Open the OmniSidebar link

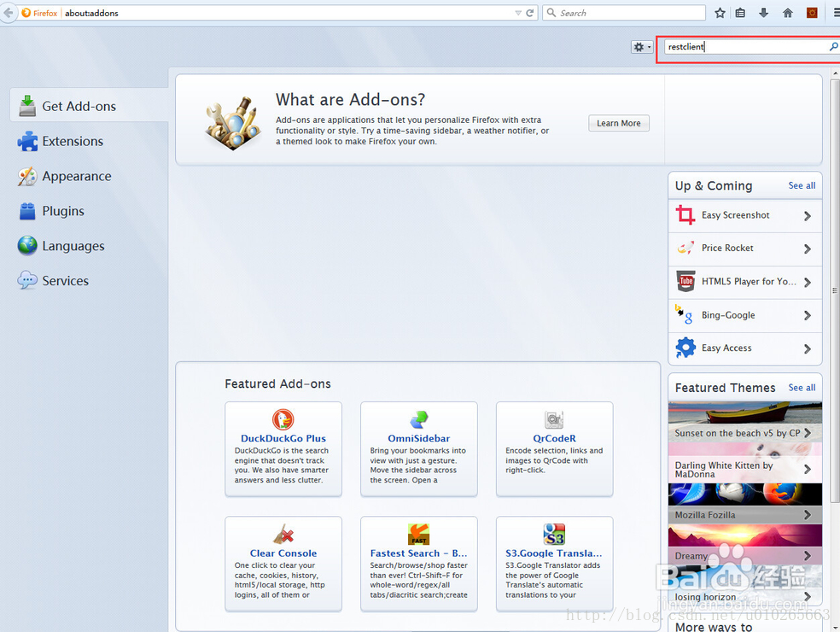(419, 438)
